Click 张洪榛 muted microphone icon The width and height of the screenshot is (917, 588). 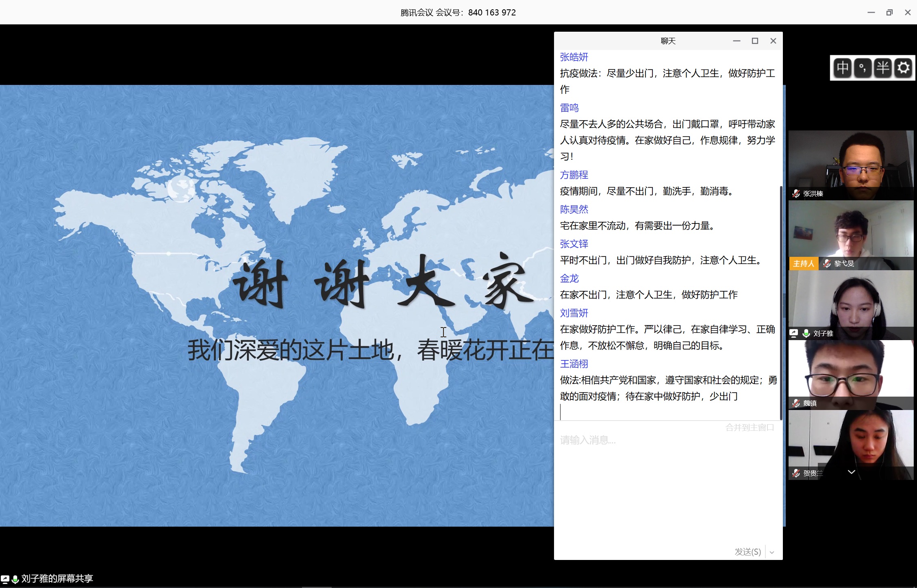796,194
